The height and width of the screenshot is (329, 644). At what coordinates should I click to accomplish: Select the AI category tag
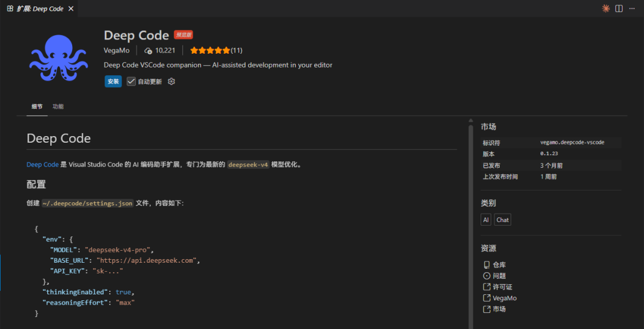point(486,220)
